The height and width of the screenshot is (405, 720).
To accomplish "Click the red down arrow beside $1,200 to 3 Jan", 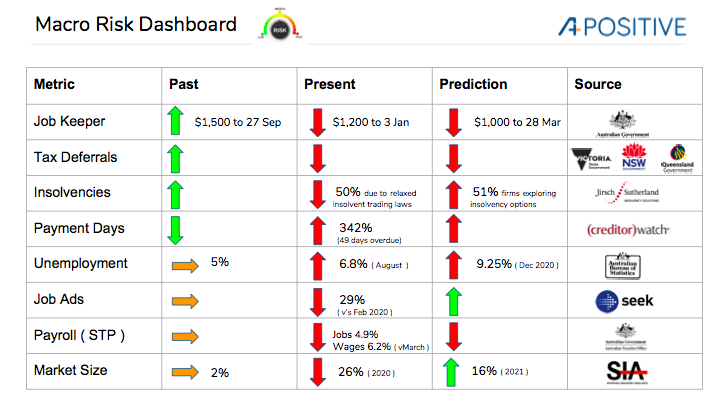I will tap(316, 122).
